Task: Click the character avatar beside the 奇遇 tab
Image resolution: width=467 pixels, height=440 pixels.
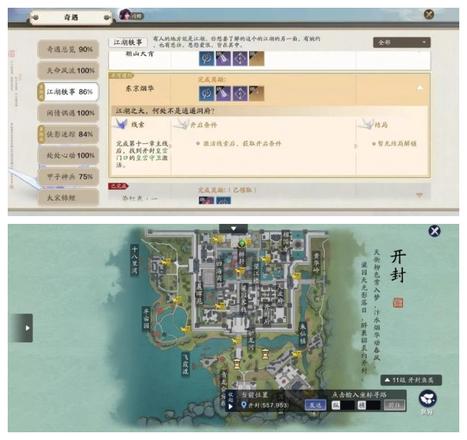Action: 126,14
